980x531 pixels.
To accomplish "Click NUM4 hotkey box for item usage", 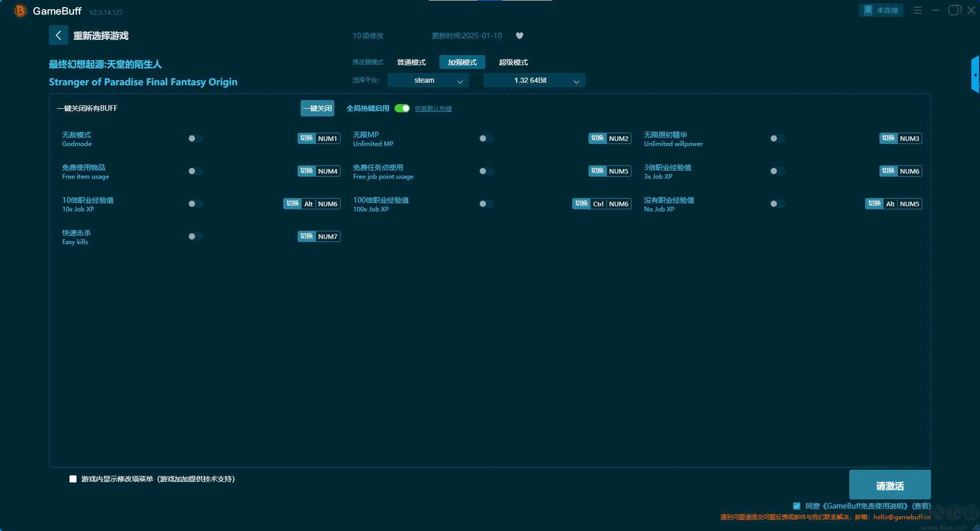I will click(x=328, y=171).
